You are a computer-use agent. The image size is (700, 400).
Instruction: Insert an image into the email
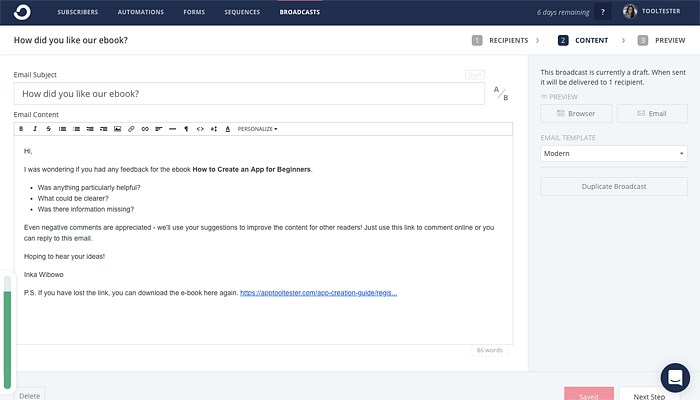point(117,129)
